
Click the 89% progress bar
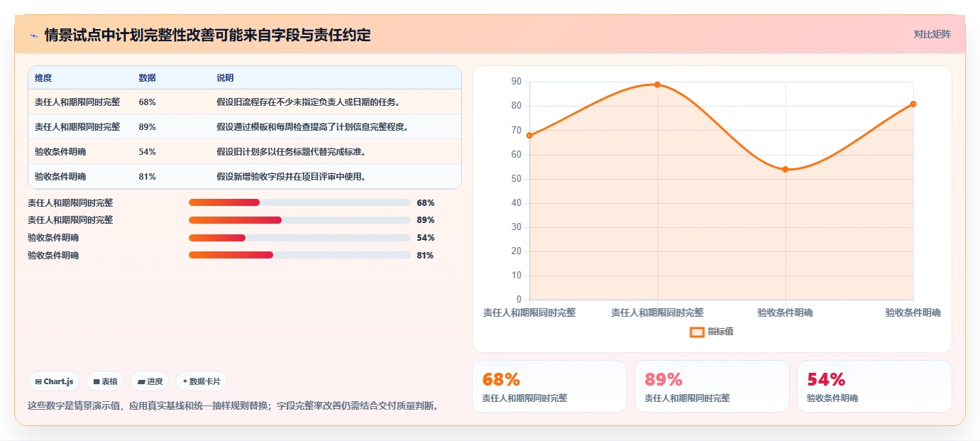click(x=299, y=220)
